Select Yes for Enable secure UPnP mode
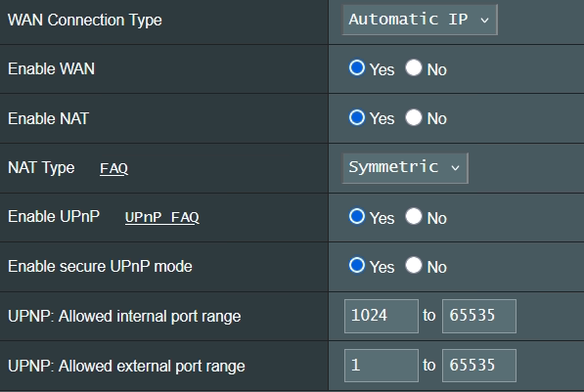 tap(357, 265)
